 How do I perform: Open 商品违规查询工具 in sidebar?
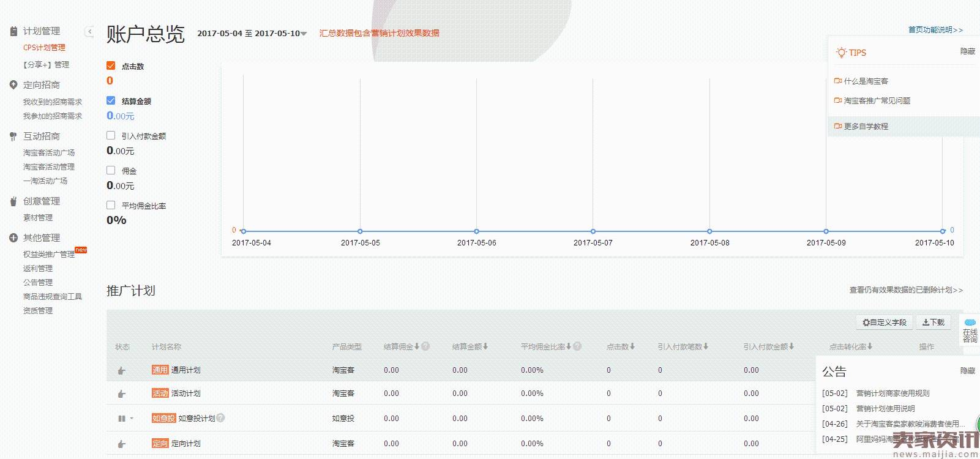53,297
